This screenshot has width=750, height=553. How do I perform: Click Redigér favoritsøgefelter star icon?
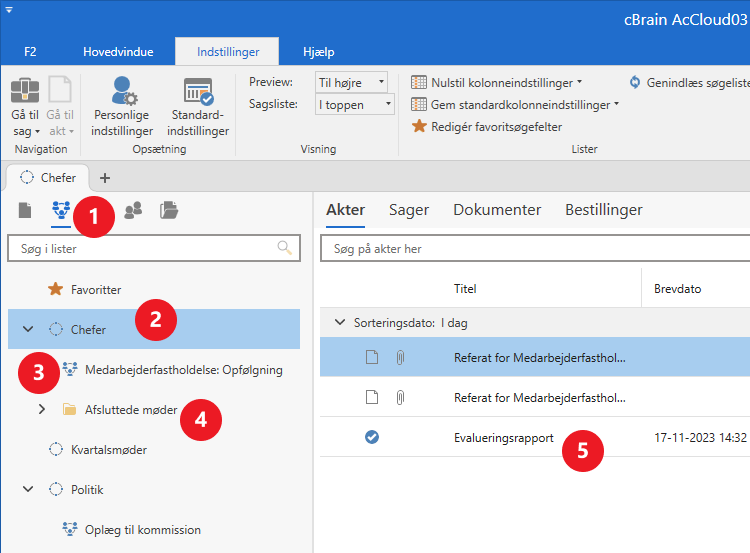click(420, 127)
